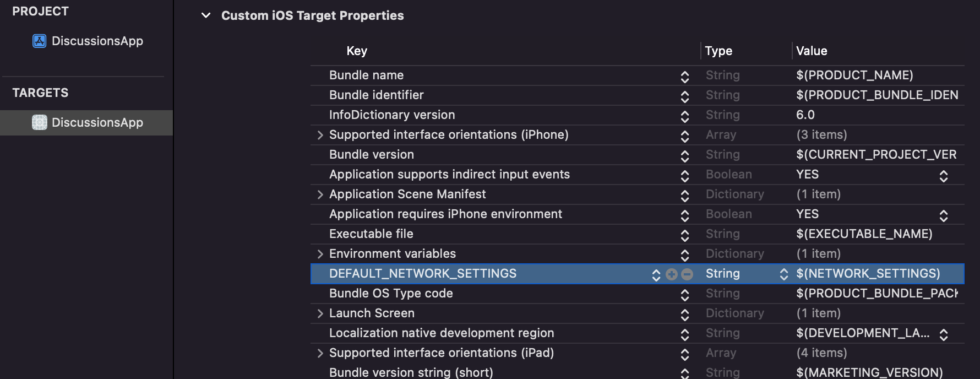Click the minus icon on DEFAULT_NETWORK_SETTINGS row
The width and height of the screenshot is (980, 379).
687,274
